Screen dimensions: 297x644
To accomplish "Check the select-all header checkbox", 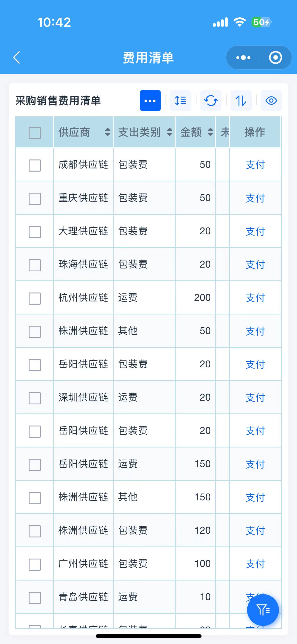I will point(35,133).
